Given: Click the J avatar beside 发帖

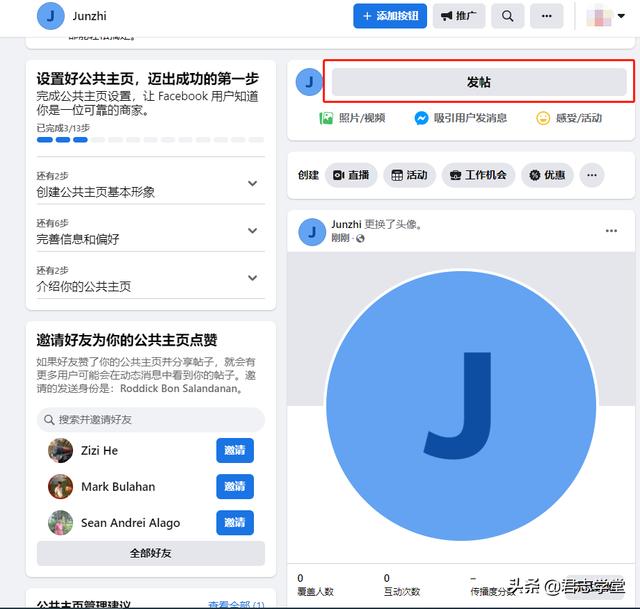Looking at the screenshot, I should 309,82.
